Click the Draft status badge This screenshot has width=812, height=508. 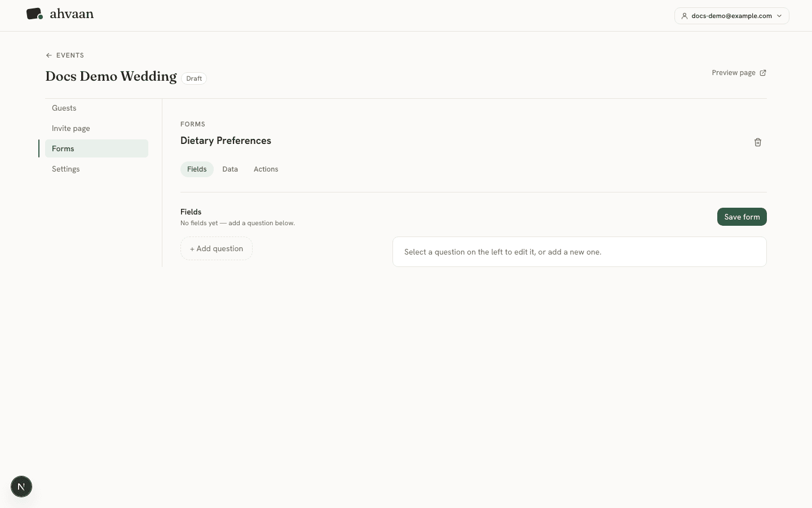click(194, 78)
